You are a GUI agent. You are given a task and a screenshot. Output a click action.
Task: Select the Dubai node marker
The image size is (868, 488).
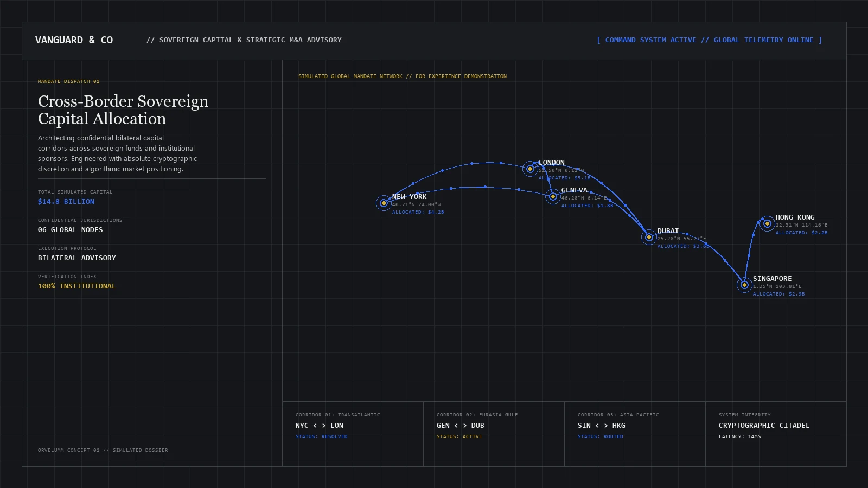(649, 237)
